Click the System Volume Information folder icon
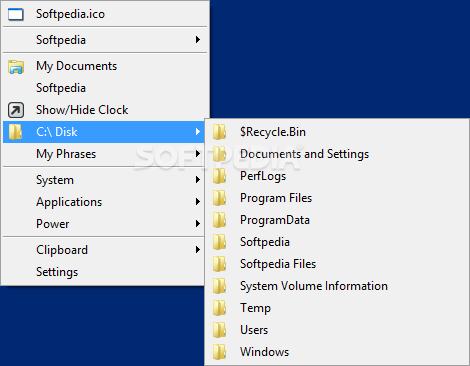The width and height of the screenshot is (470, 366). pyautogui.click(x=220, y=286)
